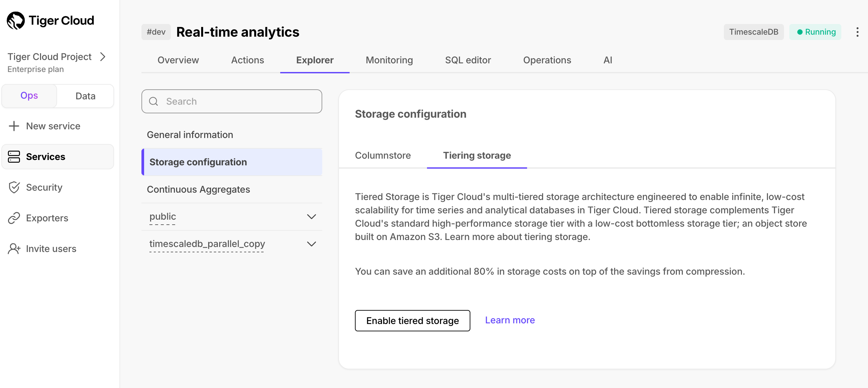Click the Storage configuration panel heading
Screen dimensions: 868x388
410,114
